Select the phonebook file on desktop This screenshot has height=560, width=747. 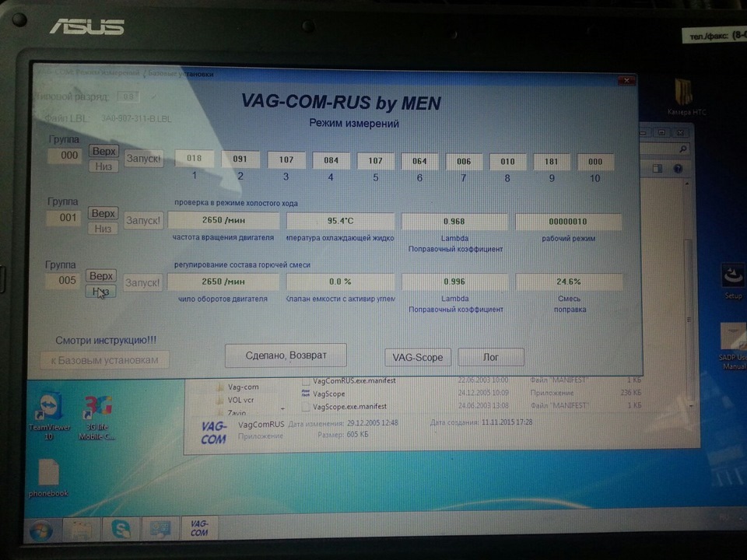tap(48, 478)
